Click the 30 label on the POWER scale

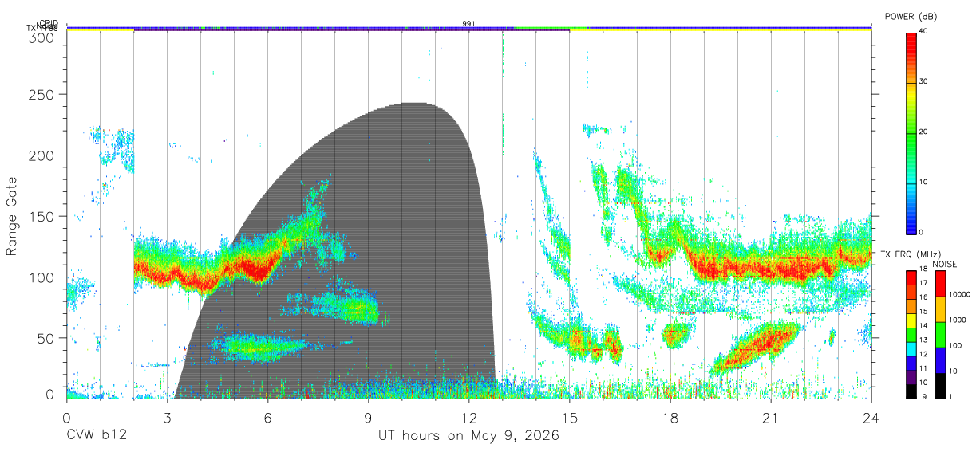tap(923, 82)
